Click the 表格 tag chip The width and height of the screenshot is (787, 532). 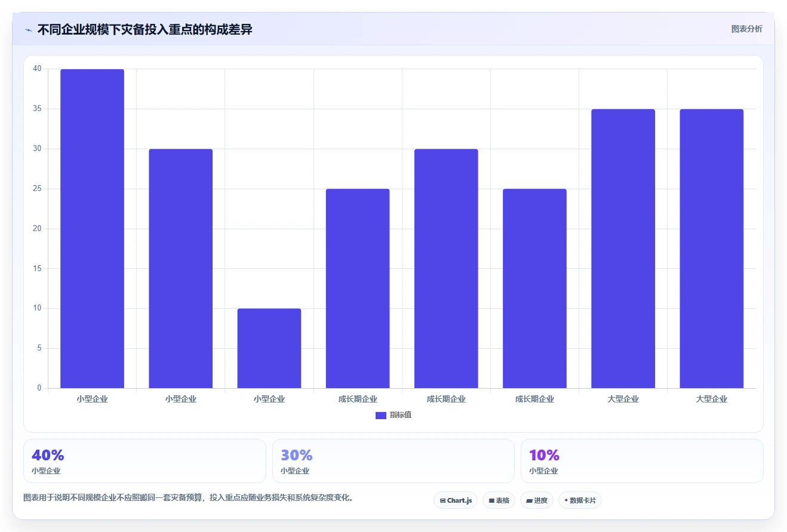499,500
